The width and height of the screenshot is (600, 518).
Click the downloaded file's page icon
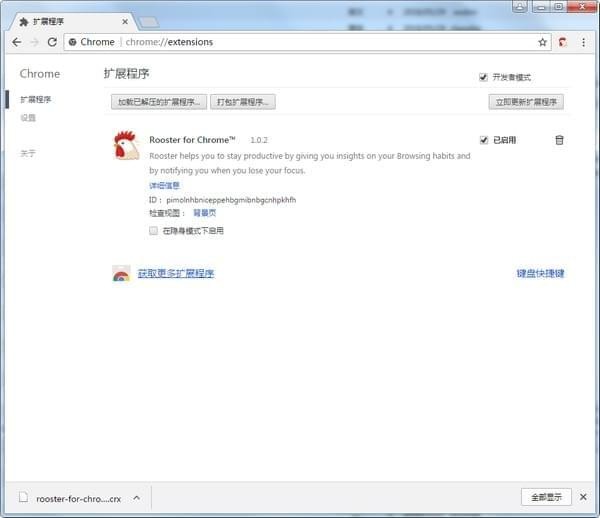point(24,497)
